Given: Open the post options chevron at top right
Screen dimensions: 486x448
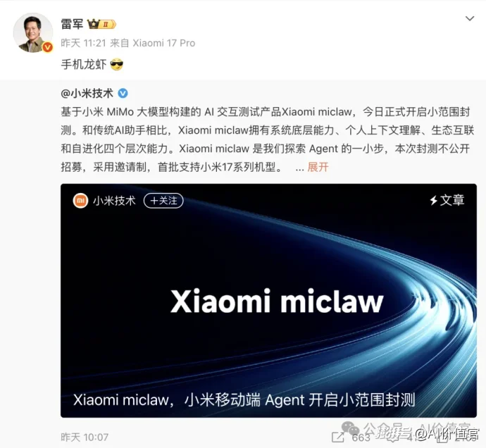Looking at the screenshot, I should [x=470, y=18].
